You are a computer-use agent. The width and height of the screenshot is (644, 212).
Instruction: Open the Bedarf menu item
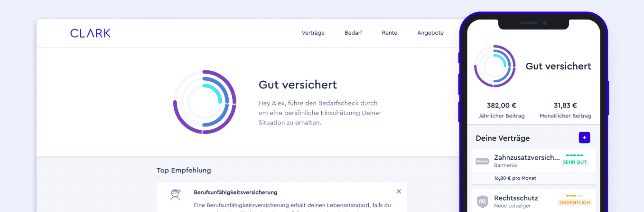[353, 33]
